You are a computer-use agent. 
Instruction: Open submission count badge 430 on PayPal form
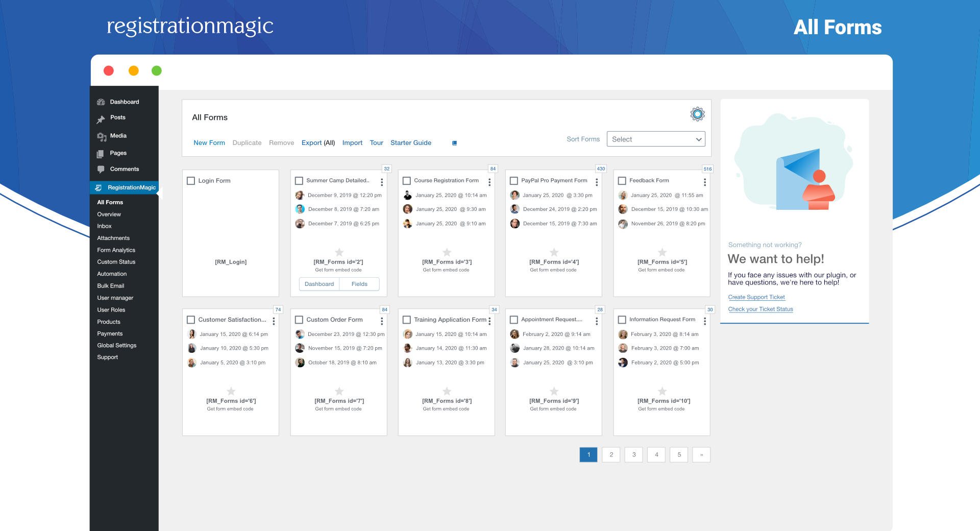601,168
